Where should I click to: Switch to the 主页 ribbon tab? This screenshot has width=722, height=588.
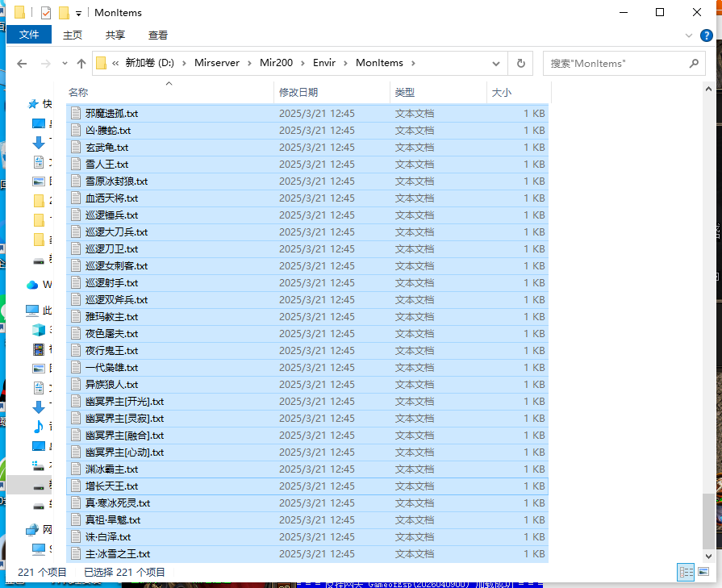tap(73, 35)
